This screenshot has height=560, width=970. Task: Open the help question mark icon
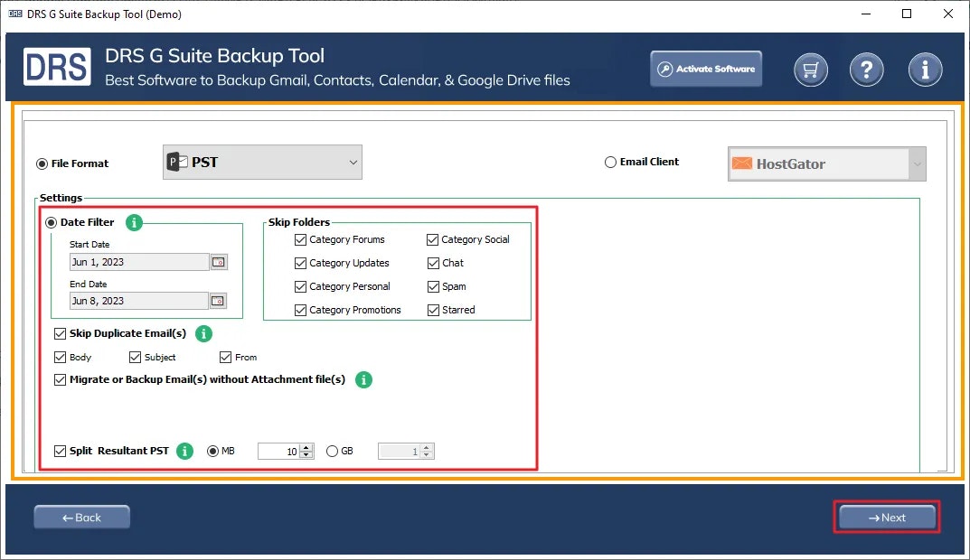866,70
